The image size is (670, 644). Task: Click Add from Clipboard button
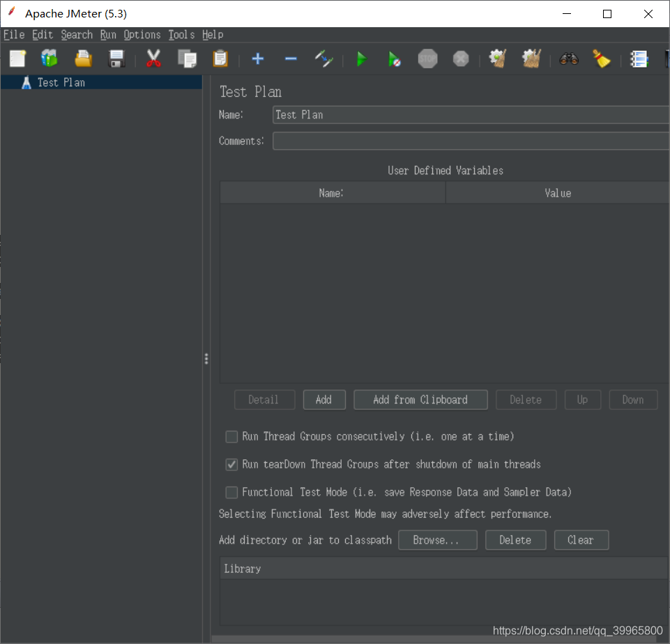point(420,400)
